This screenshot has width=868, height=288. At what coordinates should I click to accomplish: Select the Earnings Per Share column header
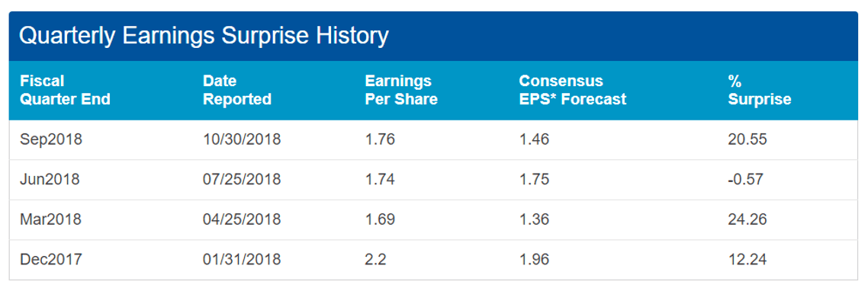pos(401,90)
